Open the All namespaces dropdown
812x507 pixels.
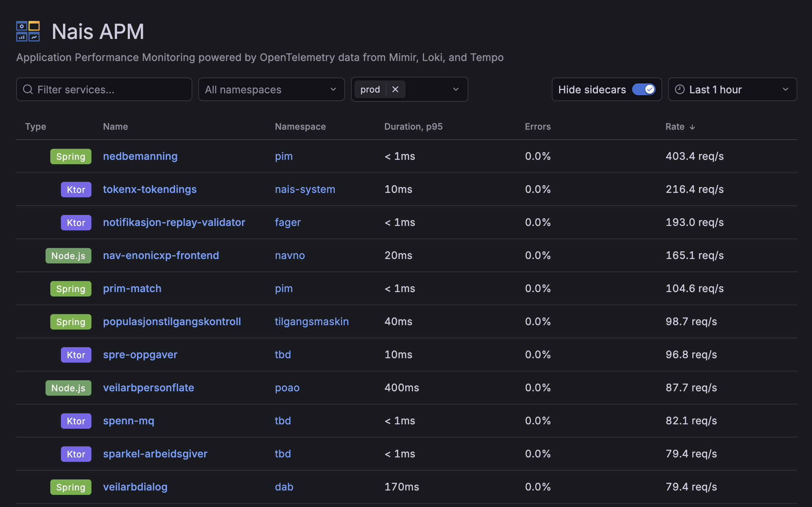pos(271,89)
